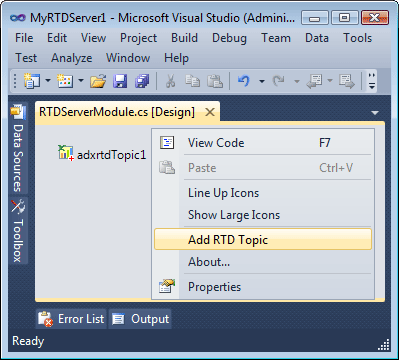The width and height of the screenshot is (399, 360).
Task: Open the File menu
Action: coord(24,38)
